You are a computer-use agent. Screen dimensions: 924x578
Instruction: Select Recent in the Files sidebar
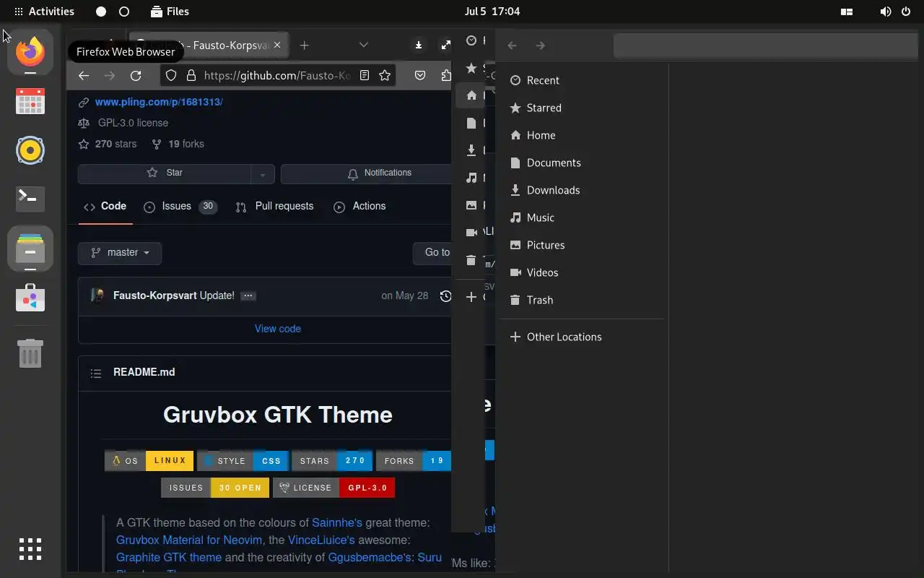click(x=582, y=80)
